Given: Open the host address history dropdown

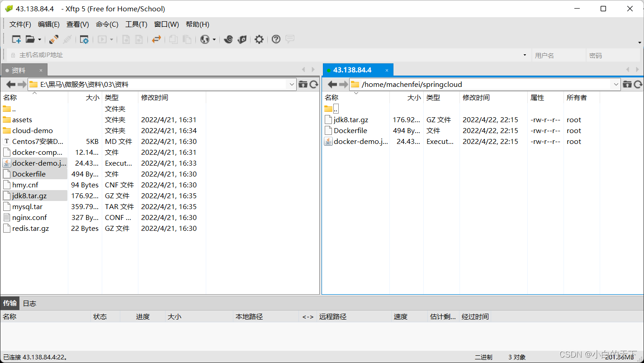Looking at the screenshot, I should click(x=525, y=55).
